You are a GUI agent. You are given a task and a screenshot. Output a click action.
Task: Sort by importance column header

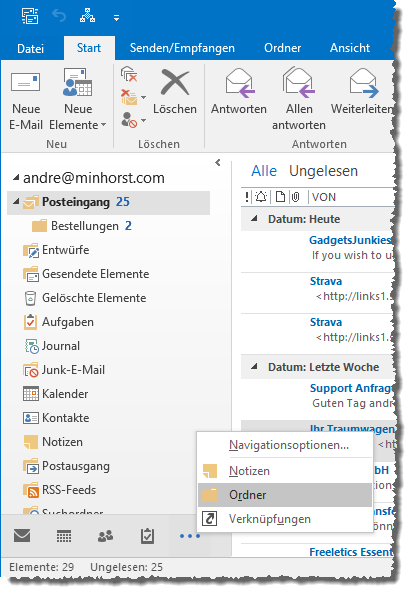(247, 197)
